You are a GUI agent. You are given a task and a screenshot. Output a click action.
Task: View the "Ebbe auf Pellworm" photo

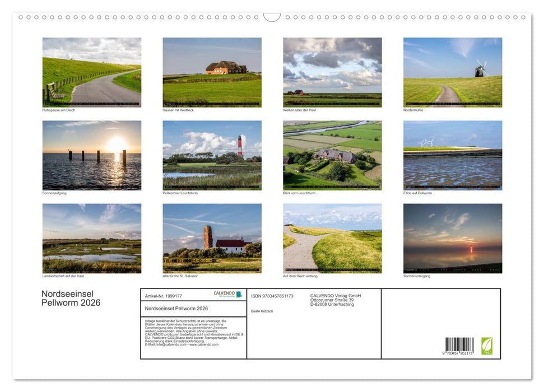pyautogui.click(x=453, y=155)
